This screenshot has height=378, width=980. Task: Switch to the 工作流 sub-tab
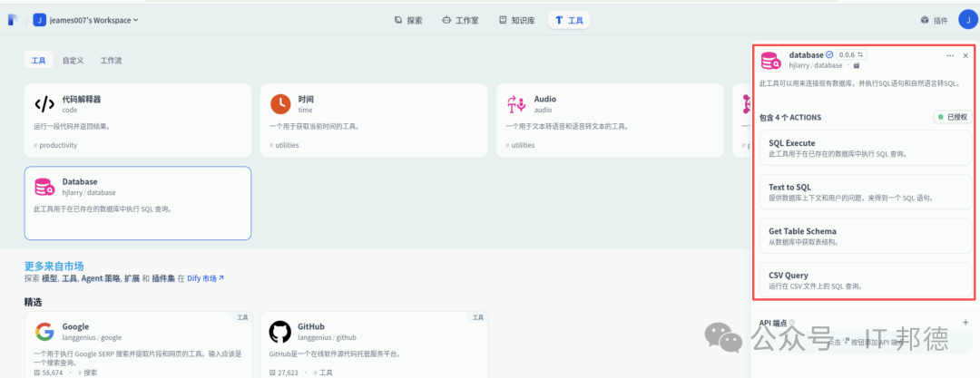tap(112, 61)
